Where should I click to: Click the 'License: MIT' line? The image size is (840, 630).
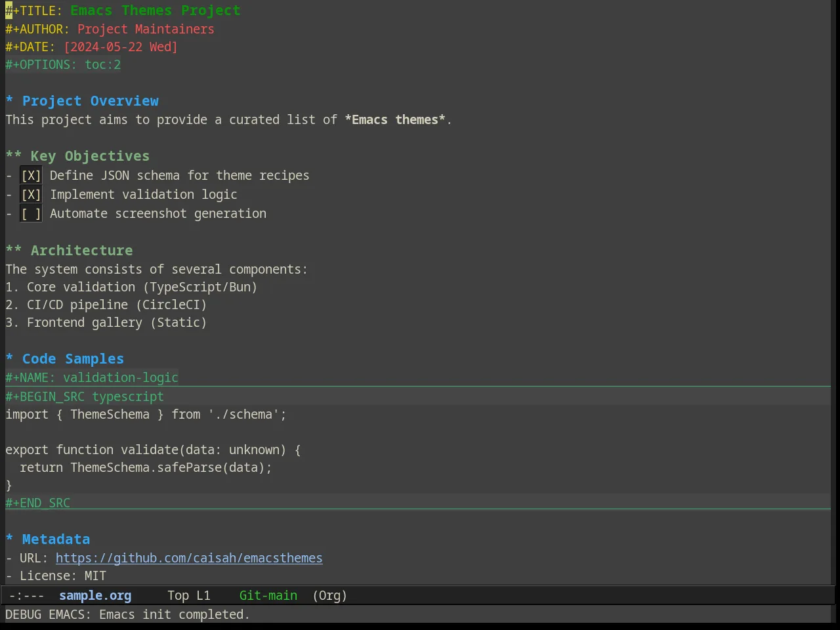pos(56,576)
